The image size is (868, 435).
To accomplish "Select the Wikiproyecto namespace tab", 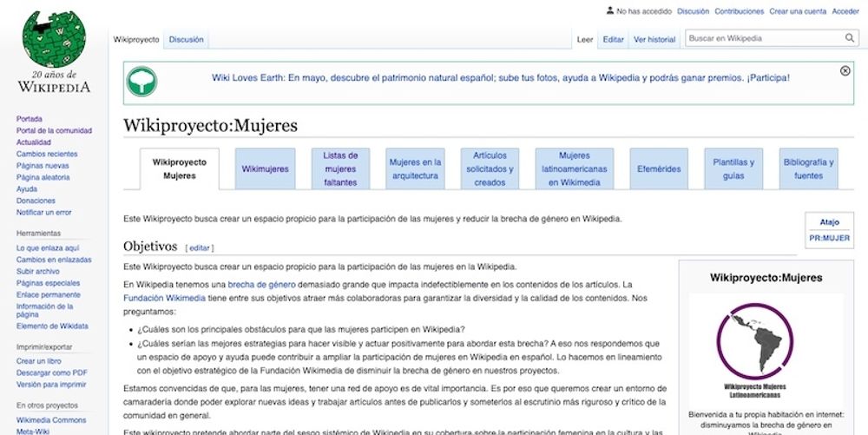I will click(x=136, y=39).
